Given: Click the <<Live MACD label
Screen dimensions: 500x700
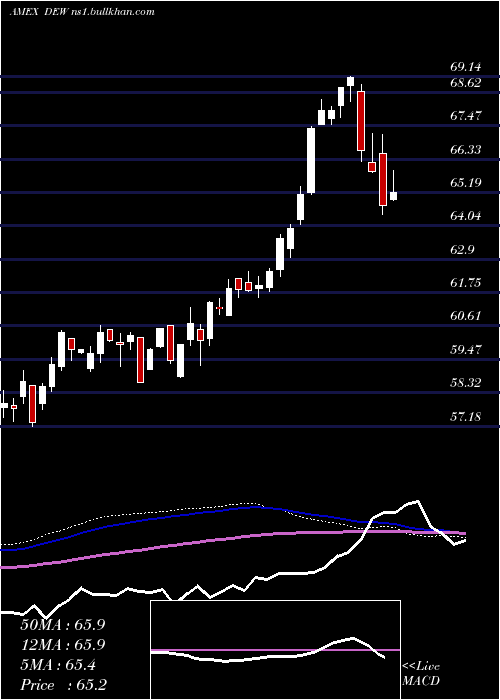Looking at the screenshot, I should pyautogui.click(x=421, y=674).
